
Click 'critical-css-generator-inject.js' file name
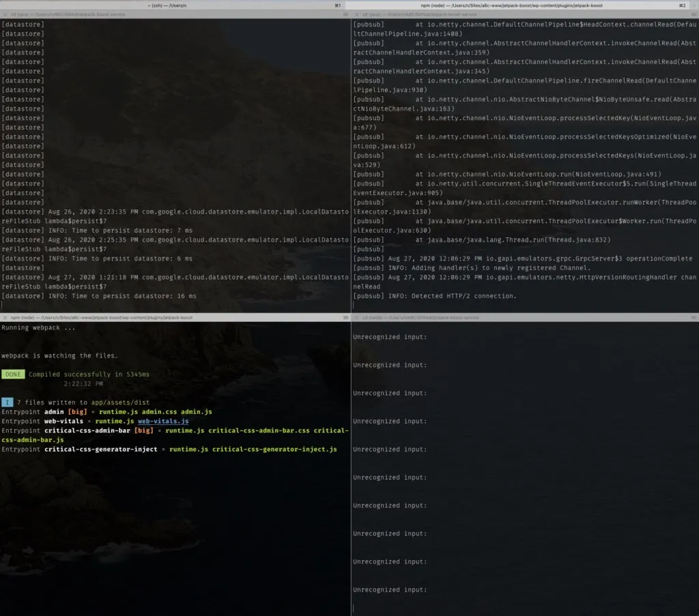point(274,449)
